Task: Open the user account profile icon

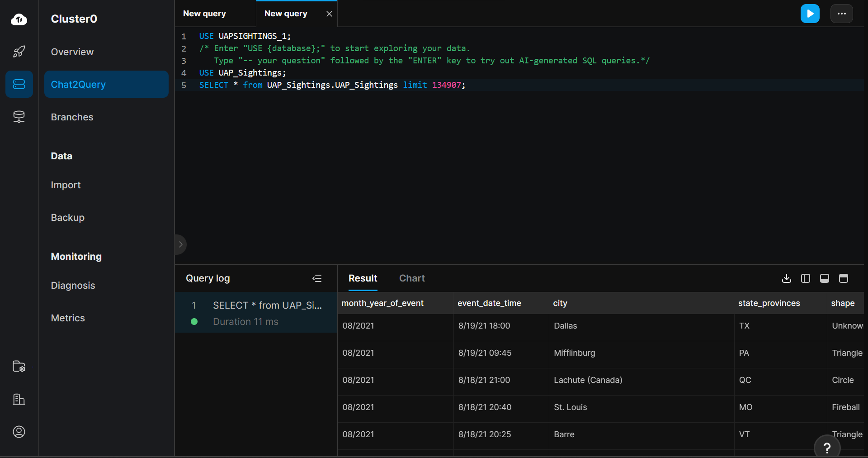Action: 19,432
